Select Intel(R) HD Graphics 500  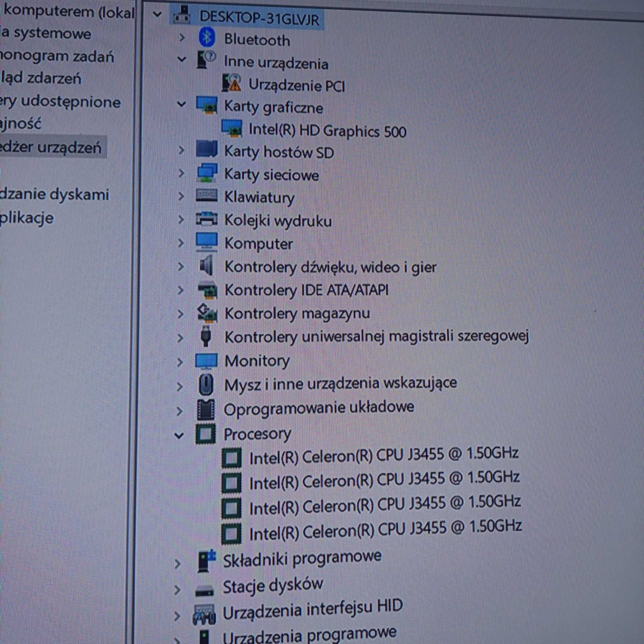(327, 130)
